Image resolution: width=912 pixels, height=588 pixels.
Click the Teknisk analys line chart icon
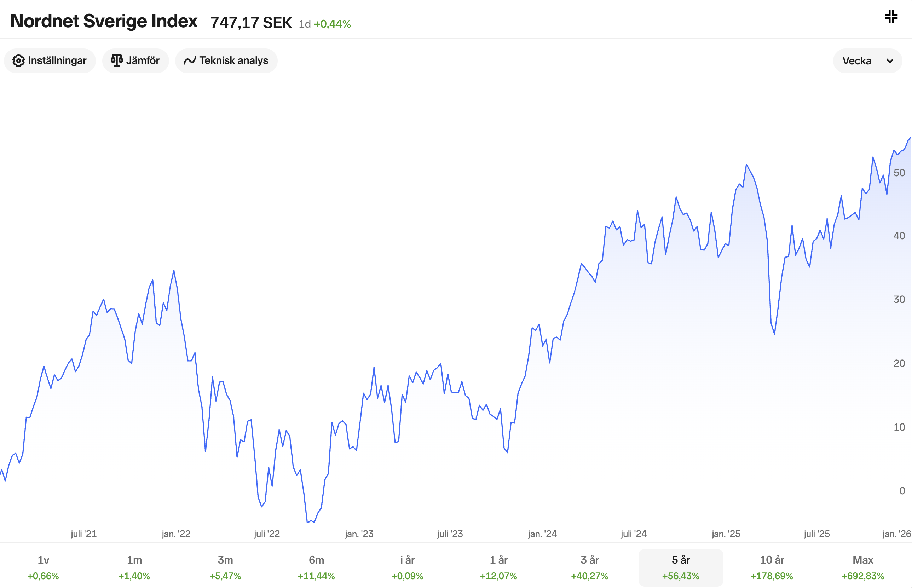(x=190, y=61)
